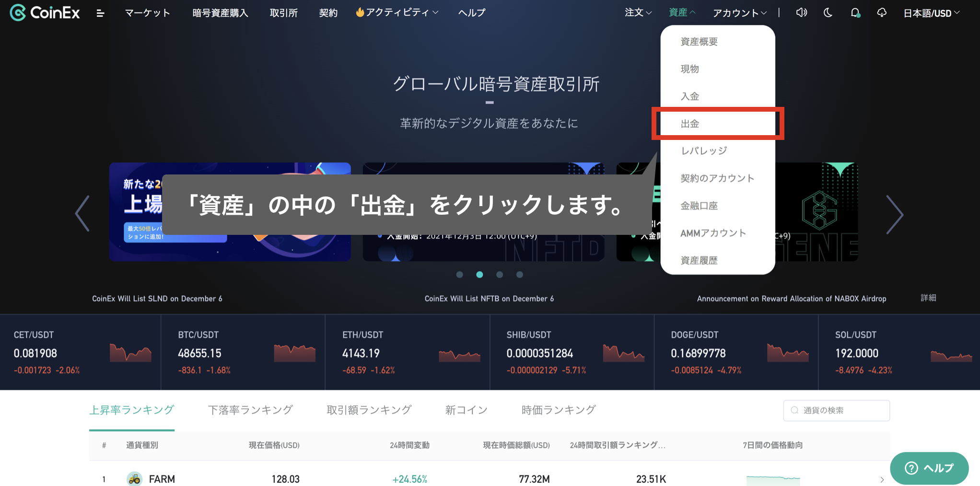Viewport: 980px width, 486px height.
Task: Open 暗号資産購入 menu item
Action: pyautogui.click(x=220, y=13)
